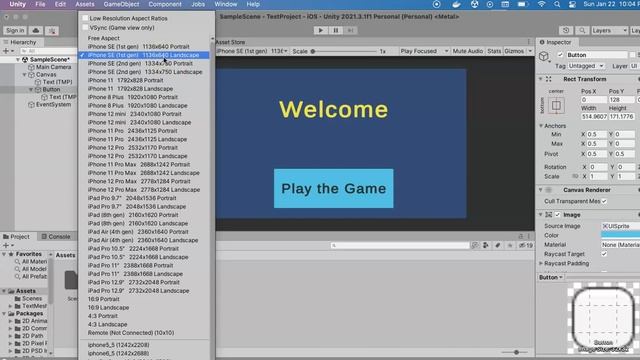This screenshot has width=640, height=360.
Task: Toggle the Image component enabled checkbox
Action: tap(558, 215)
